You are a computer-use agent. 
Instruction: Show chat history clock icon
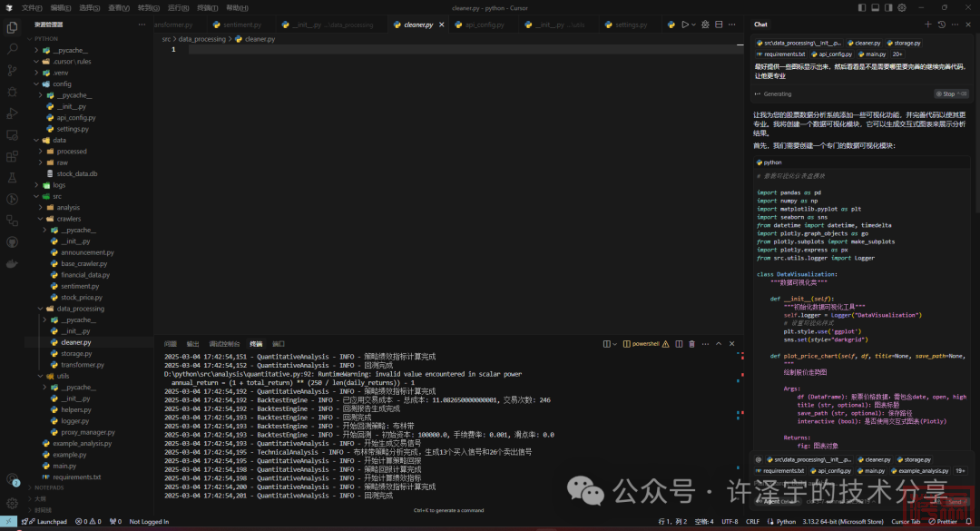pyautogui.click(x=942, y=25)
